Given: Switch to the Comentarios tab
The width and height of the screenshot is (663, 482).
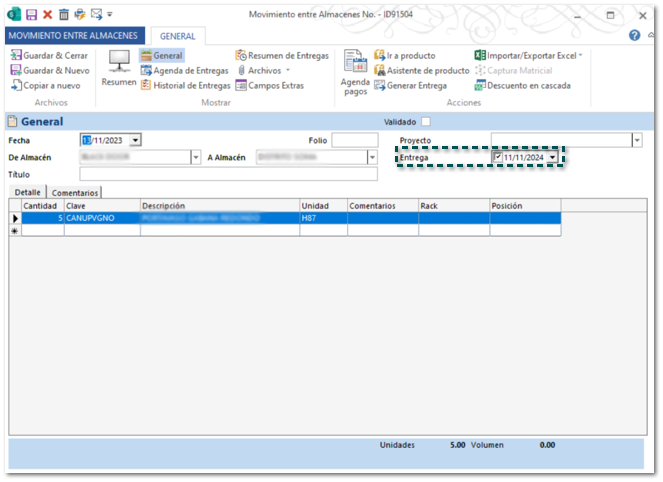Looking at the screenshot, I should click(x=74, y=193).
